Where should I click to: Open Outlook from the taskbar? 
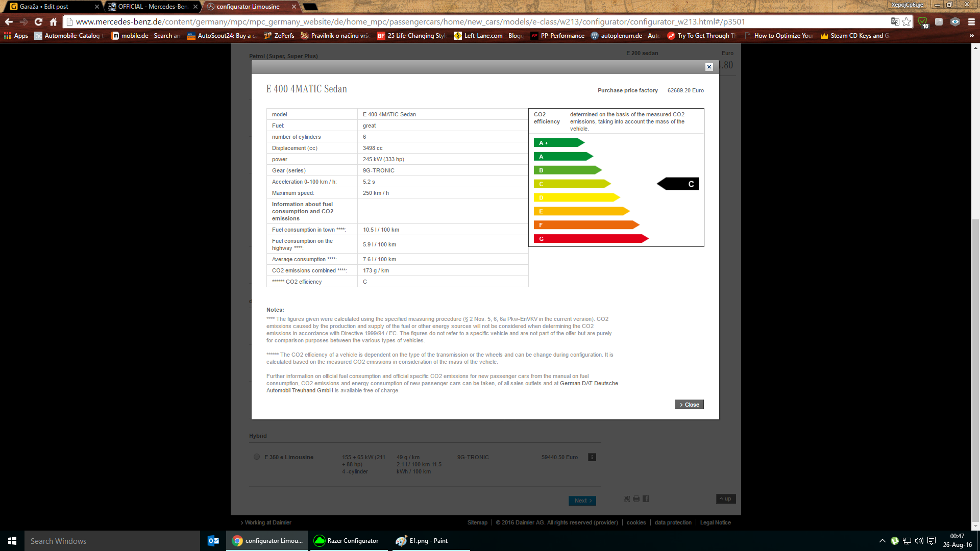(x=213, y=541)
